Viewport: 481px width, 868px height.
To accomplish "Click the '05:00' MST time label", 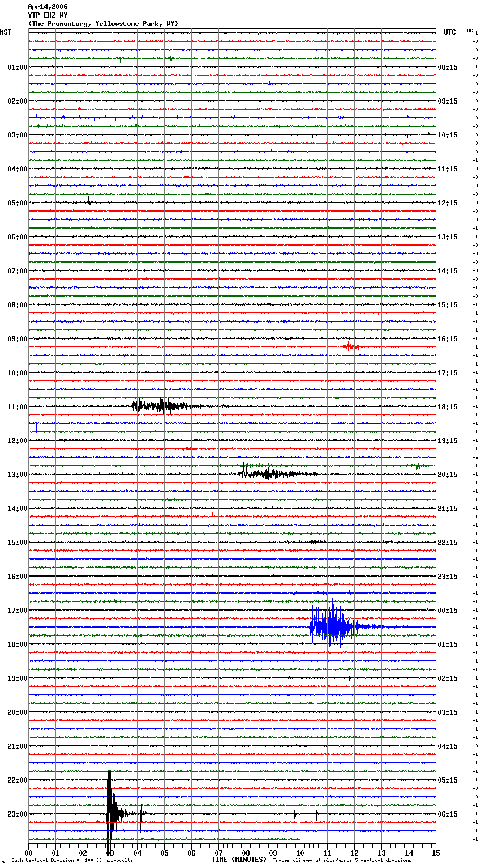I will (x=18, y=203).
